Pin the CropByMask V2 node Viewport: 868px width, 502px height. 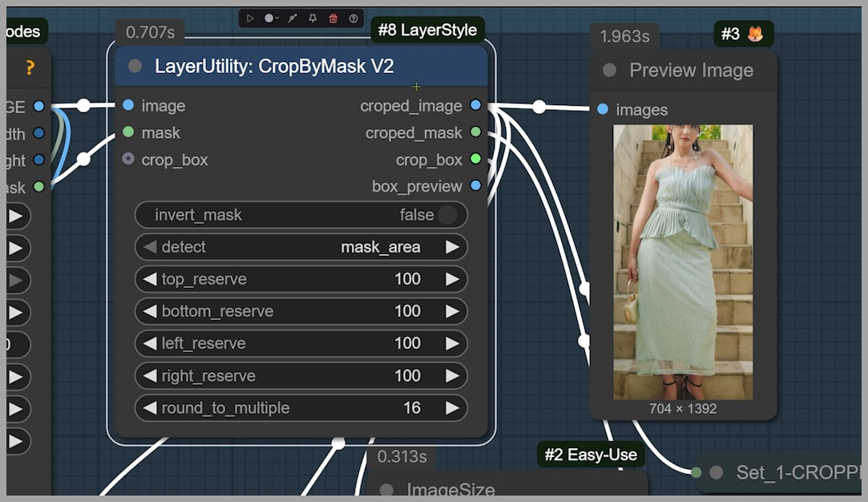pyautogui.click(x=313, y=18)
